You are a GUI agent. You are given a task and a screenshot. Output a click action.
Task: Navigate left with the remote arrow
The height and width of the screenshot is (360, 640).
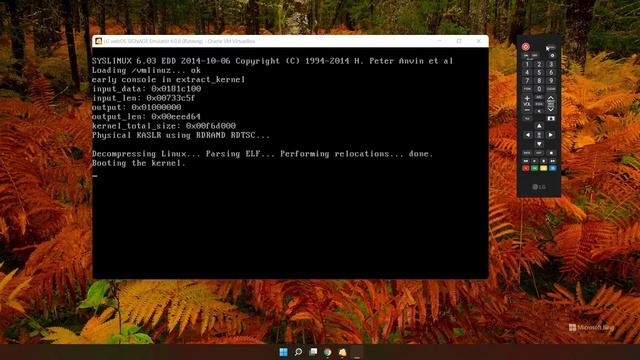528,135
